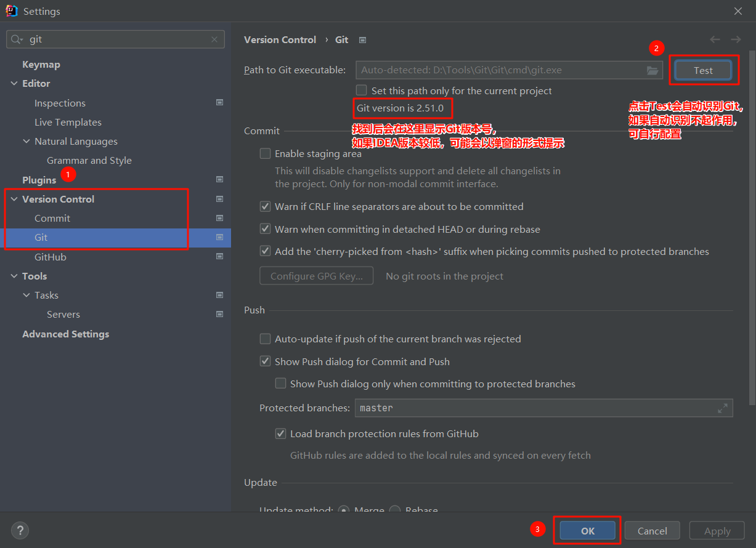Click the project-settings icon on Version Control row
The width and height of the screenshot is (756, 548).
[219, 199]
